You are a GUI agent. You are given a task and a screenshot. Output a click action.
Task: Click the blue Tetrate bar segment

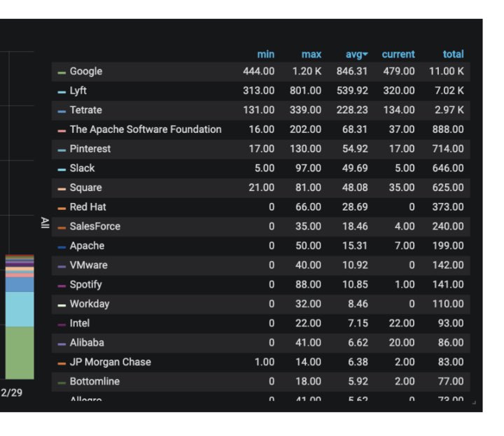pos(20,284)
